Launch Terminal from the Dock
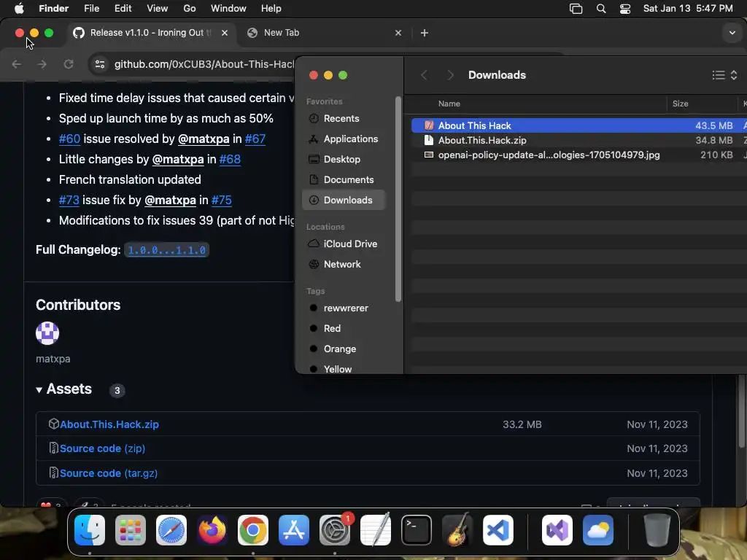Viewport: 747px width, 560px height. click(x=417, y=530)
